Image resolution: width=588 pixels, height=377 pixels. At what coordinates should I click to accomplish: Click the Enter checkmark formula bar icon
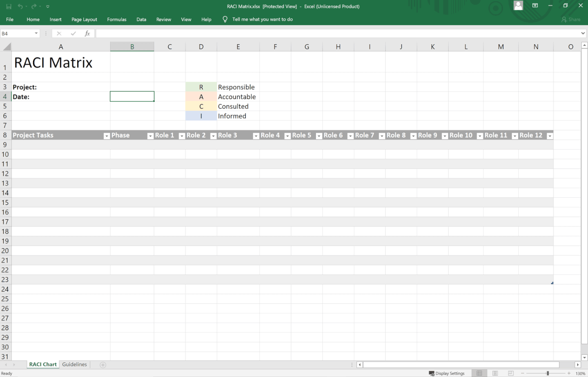click(x=73, y=33)
